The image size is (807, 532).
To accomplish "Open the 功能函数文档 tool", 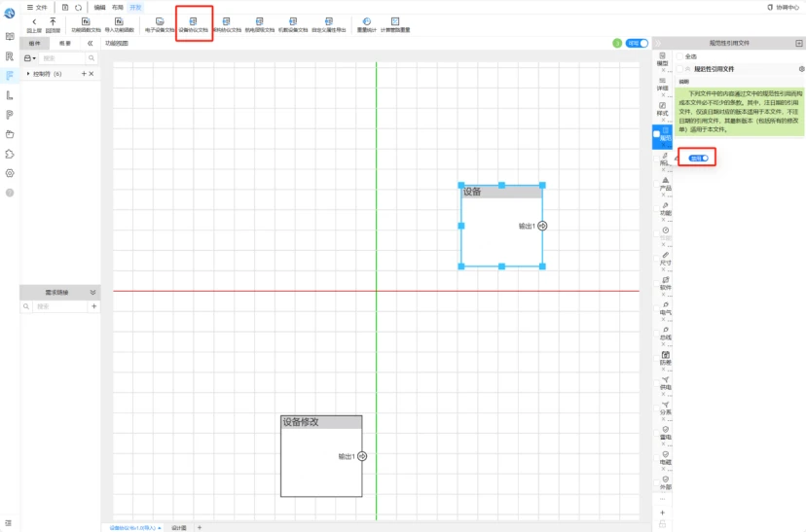I will pyautogui.click(x=86, y=24).
